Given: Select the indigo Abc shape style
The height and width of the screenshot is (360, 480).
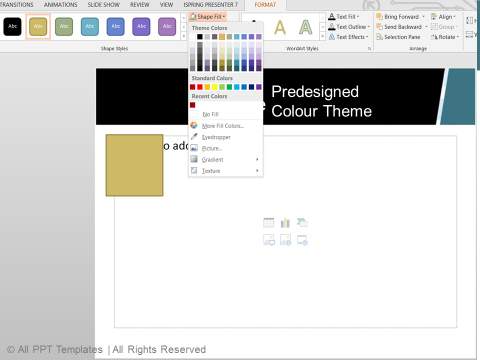Looking at the screenshot, I should [141, 26].
